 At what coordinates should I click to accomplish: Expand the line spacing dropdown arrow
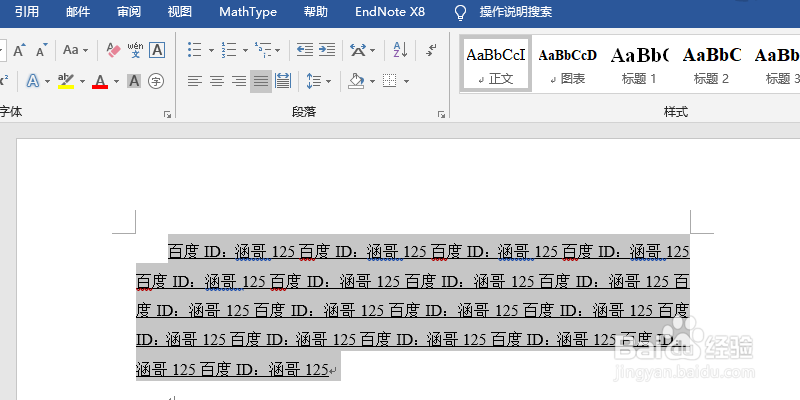pyautogui.click(x=328, y=81)
